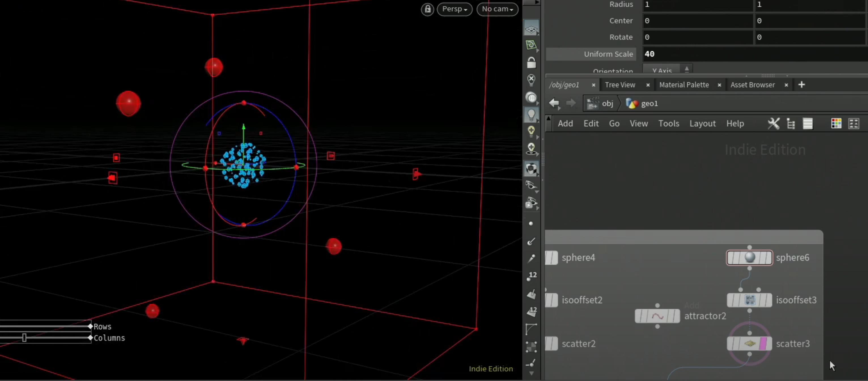The image size is (868, 381).
Task: Click the Rows slider diamond end marker
Action: (90, 326)
